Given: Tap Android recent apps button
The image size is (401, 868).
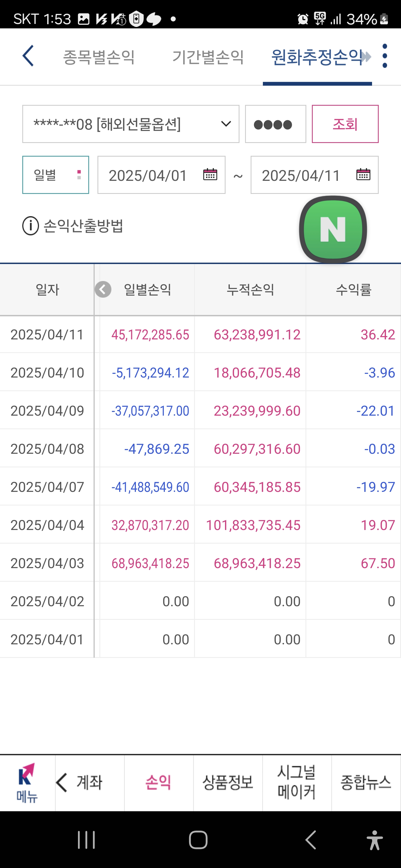Looking at the screenshot, I should (86, 840).
